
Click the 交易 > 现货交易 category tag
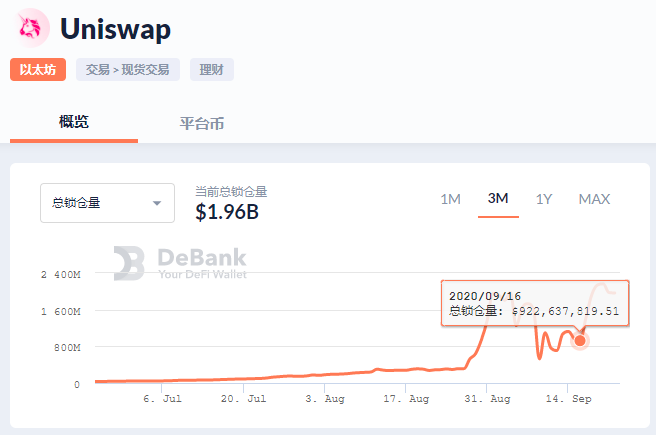[x=128, y=69]
